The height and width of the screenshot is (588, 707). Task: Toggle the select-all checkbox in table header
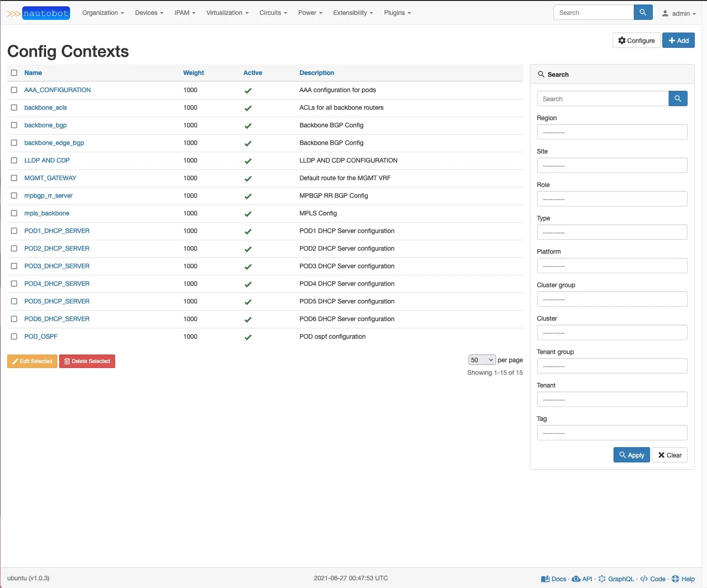pyautogui.click(x=14, y=73)
